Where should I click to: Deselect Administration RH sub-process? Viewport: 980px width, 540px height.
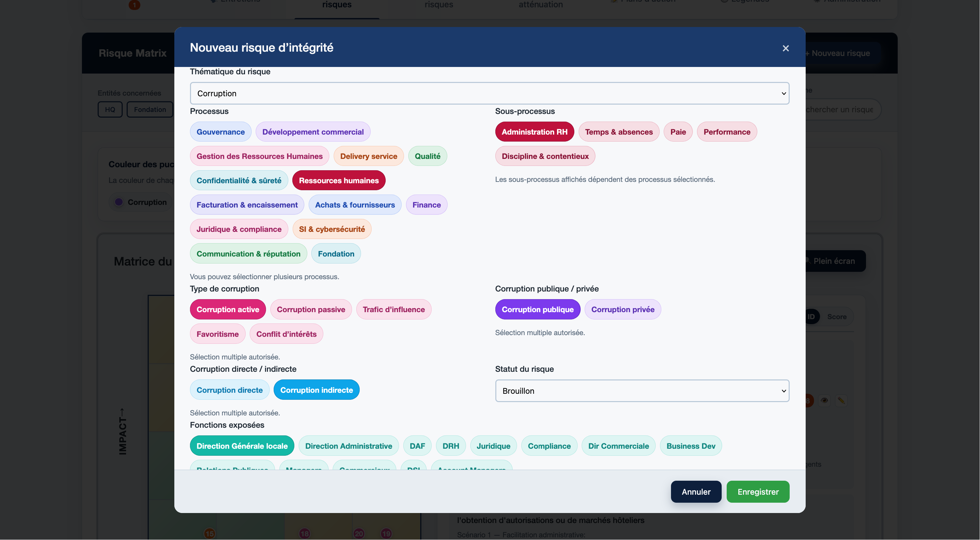pos(535,132)
